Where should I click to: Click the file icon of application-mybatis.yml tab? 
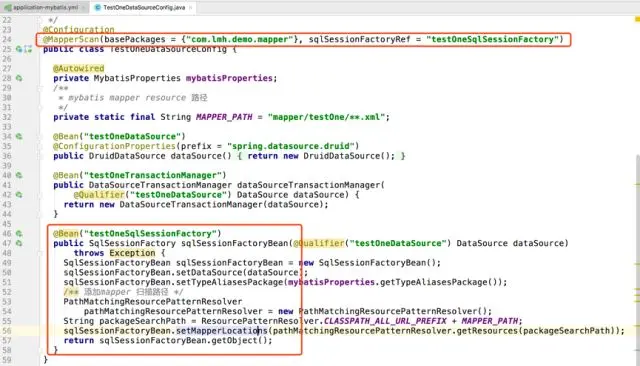pos(7,7)
